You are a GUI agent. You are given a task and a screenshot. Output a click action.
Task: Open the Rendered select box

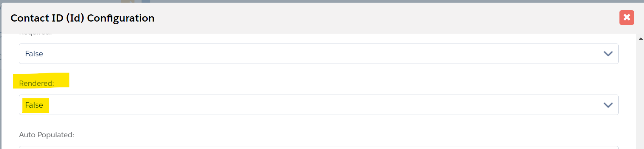coord(318,105)
